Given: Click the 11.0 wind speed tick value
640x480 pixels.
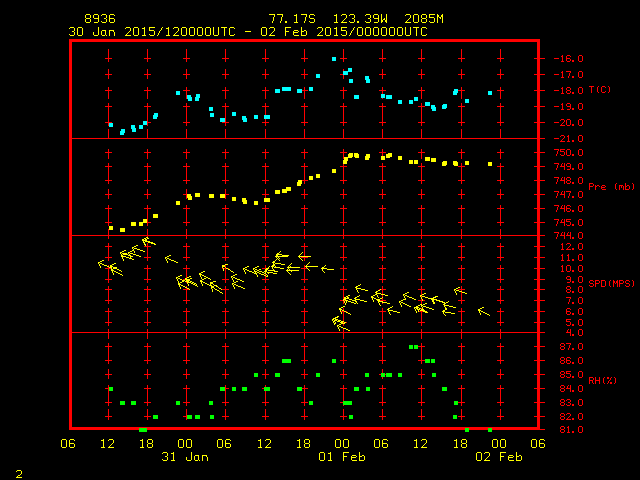Looking at the screenshot, I should pyautogui.click(x=571, y=258).
